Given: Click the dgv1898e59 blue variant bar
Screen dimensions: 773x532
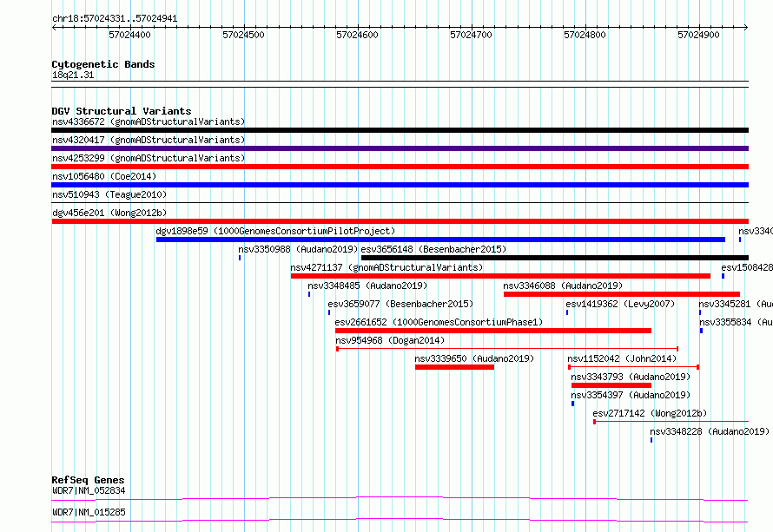Looking at the screenshot, I should tap(440, 240).
